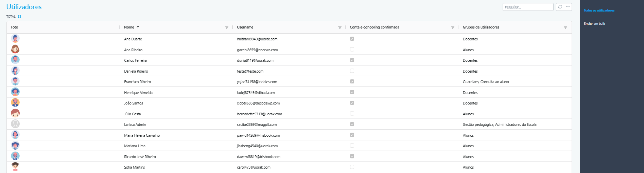Open filter for the Username column
The image size is (644, 173).
340,27
